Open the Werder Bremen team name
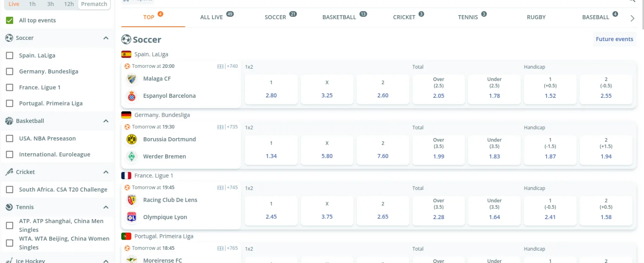 tap(165, 156)
